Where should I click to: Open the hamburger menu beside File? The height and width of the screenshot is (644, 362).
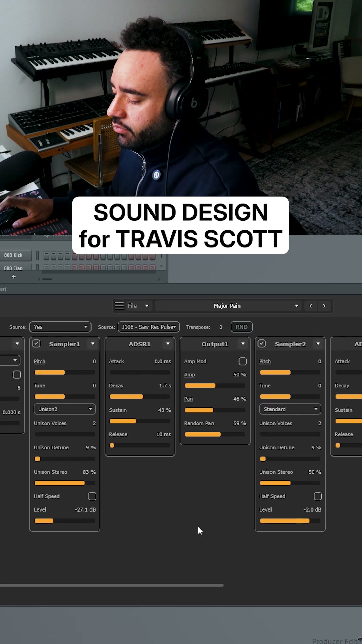pyautogui.click(x=119, y=306)
